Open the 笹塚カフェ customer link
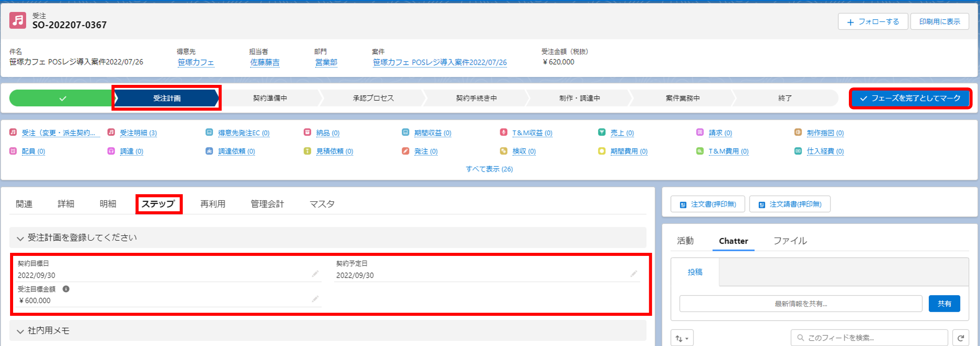The width and height of the screenshot is (980, 346). (195, 63)
